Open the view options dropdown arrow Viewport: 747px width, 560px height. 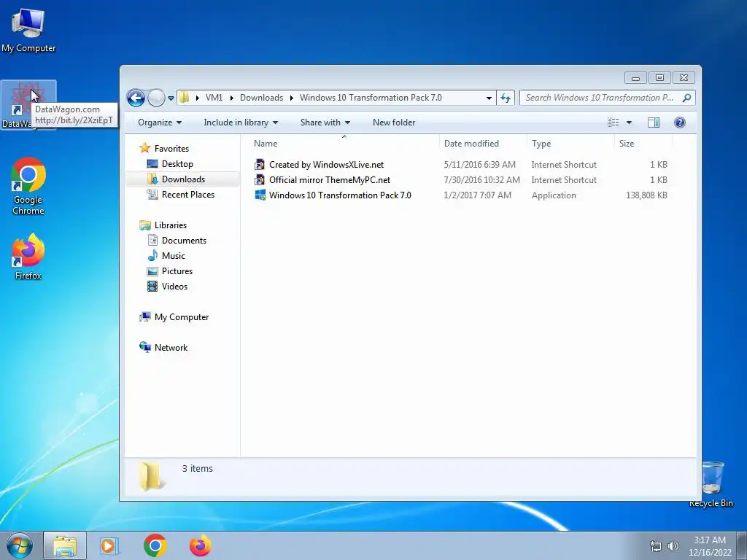[x=629, y=122]
